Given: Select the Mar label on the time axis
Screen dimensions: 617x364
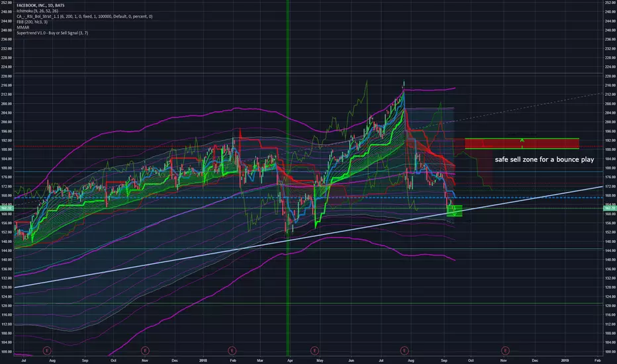Looking at the screenshot, I should pos(260,361).
